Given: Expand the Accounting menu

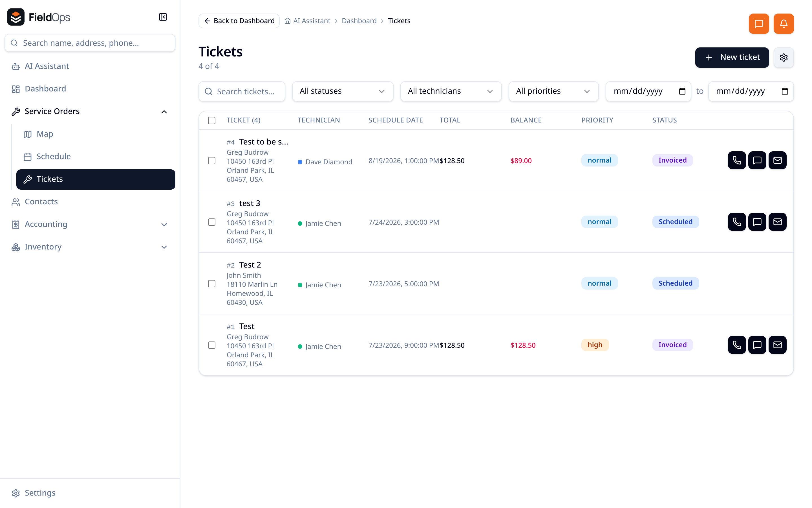Looking at the screenshot, I should [90, 224].
